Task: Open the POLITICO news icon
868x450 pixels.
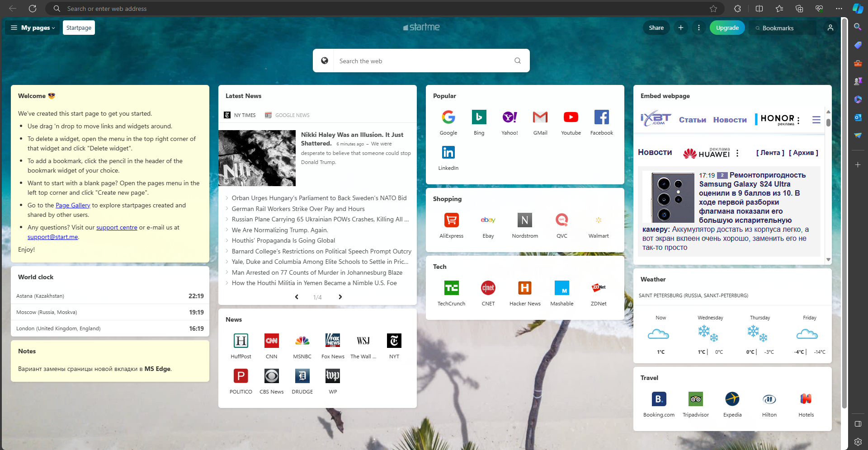Action: [x=241, y=376]
